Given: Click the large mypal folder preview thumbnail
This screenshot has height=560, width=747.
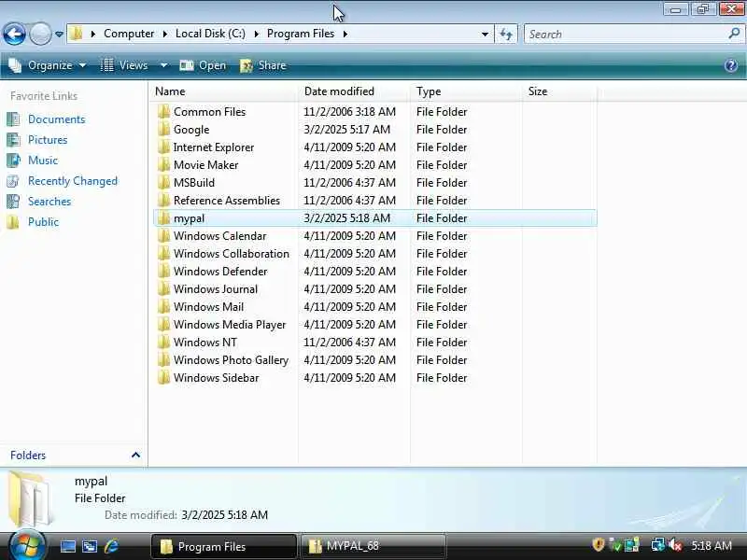Looking at the screenshot, I should point(30,498).
